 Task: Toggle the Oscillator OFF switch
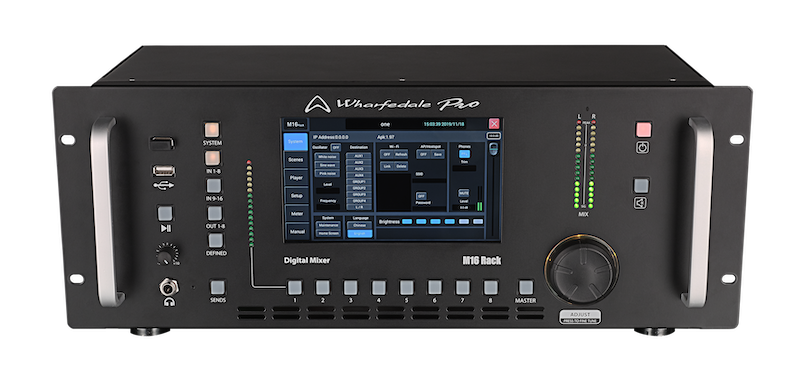pos(335,147)
